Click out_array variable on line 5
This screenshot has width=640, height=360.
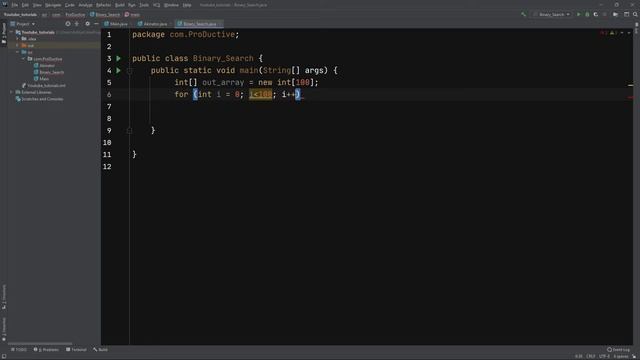coord(223,82)
